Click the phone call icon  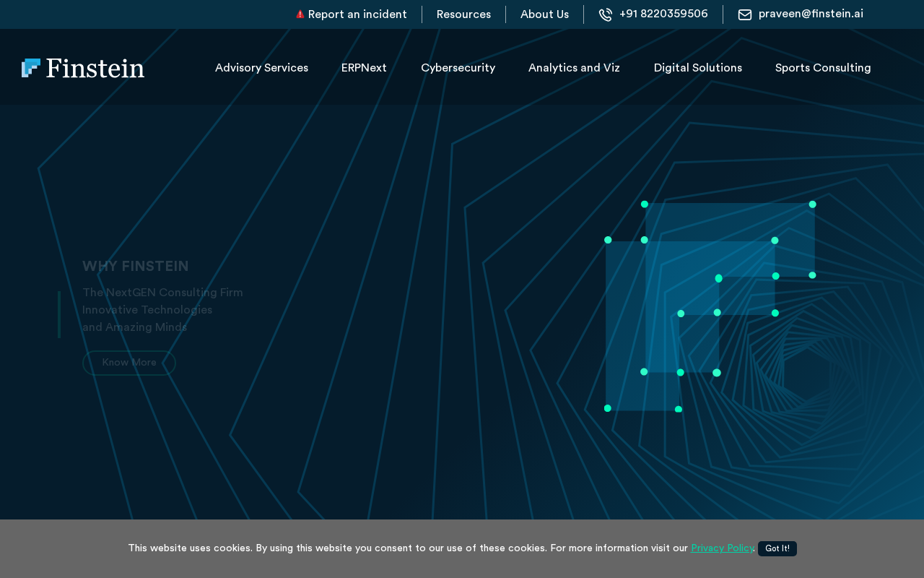[x=606, y=14]
